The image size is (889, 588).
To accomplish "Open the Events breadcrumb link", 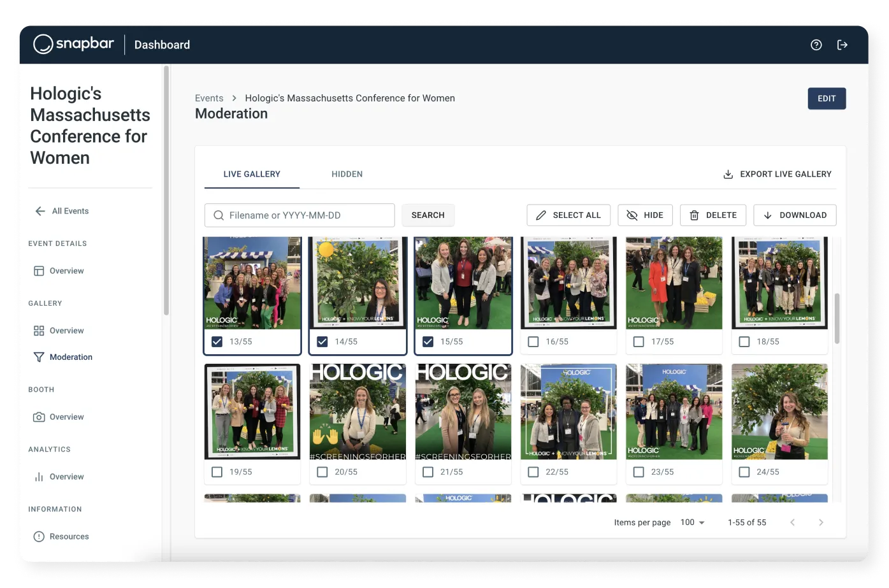I will [x=209, y=98].
